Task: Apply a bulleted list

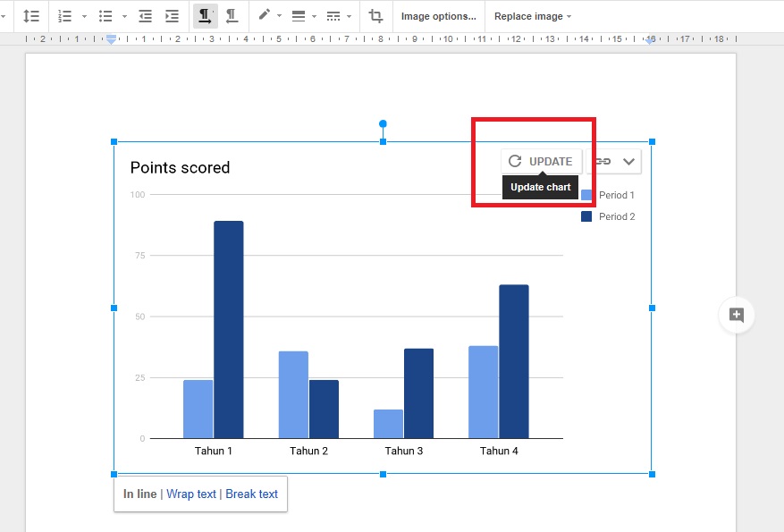Action: 105,15
